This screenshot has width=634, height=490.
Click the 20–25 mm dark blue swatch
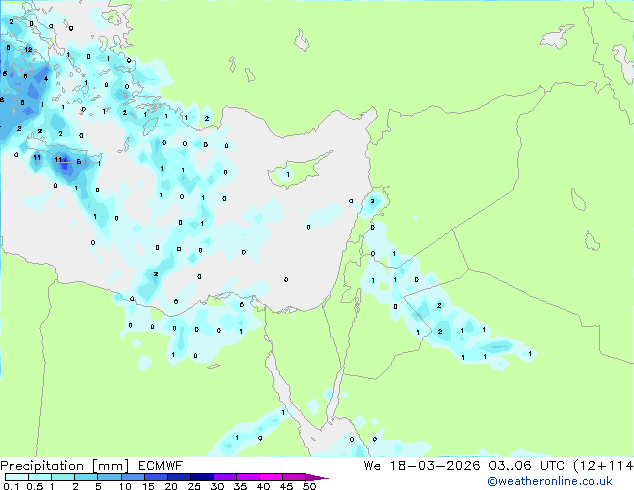(178, 477)
